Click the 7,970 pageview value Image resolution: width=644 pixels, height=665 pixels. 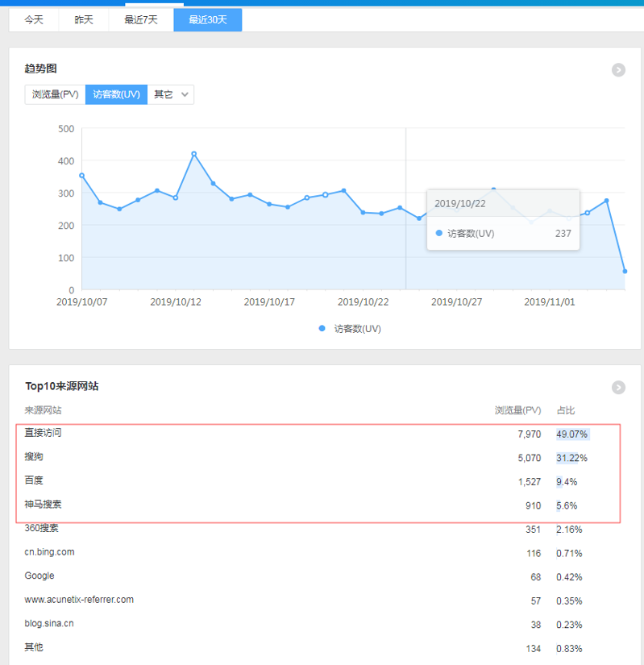coord(529,434)
